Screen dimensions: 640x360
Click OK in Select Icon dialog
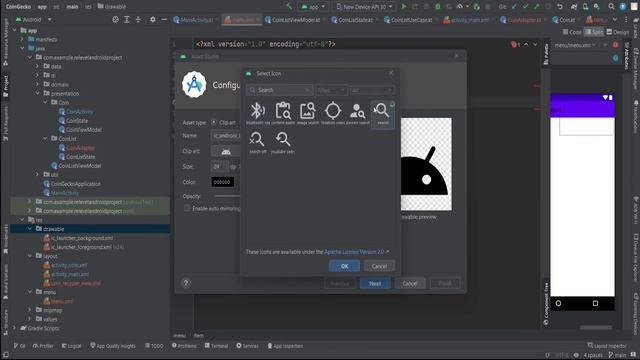pyautogui.click(x=344, y=266)
